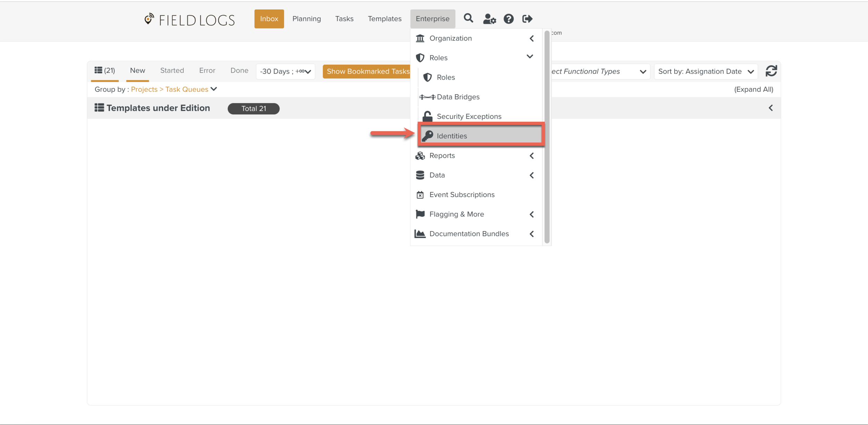Open user settings icon in header

tap(489, 19)
